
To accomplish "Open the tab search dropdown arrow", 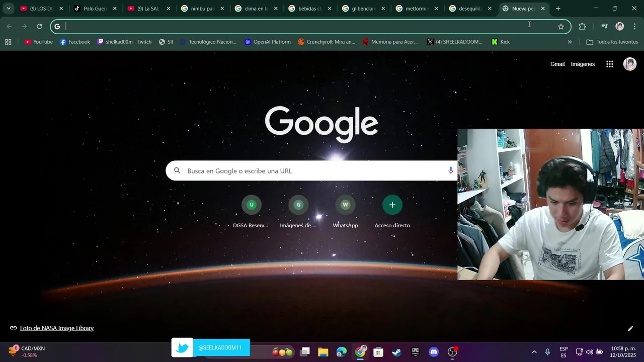I will tap(9, 9).
